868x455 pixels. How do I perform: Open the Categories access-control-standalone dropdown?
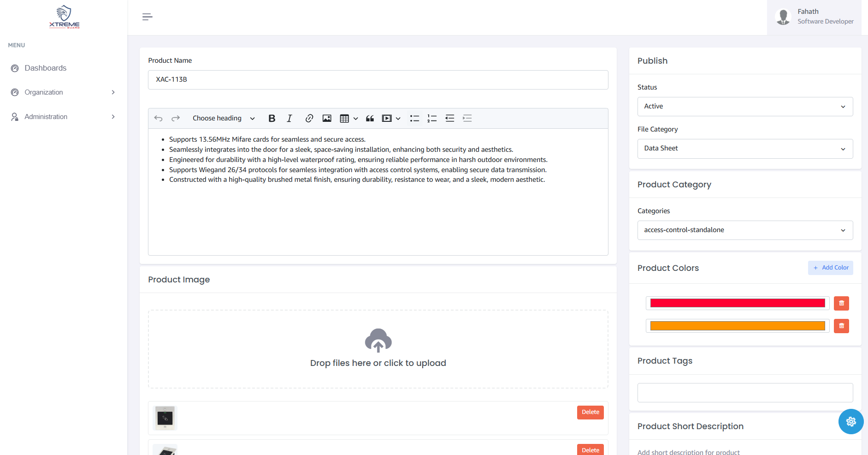click(745, 230)
